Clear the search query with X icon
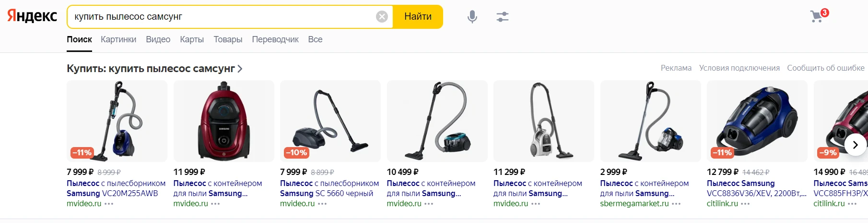Screen dimensions: 868x223 point(382,17)
